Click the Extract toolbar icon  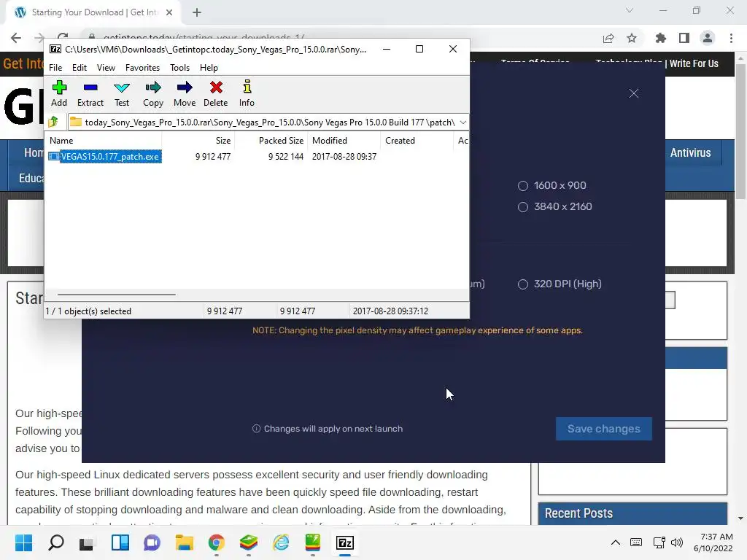[90, 93]
